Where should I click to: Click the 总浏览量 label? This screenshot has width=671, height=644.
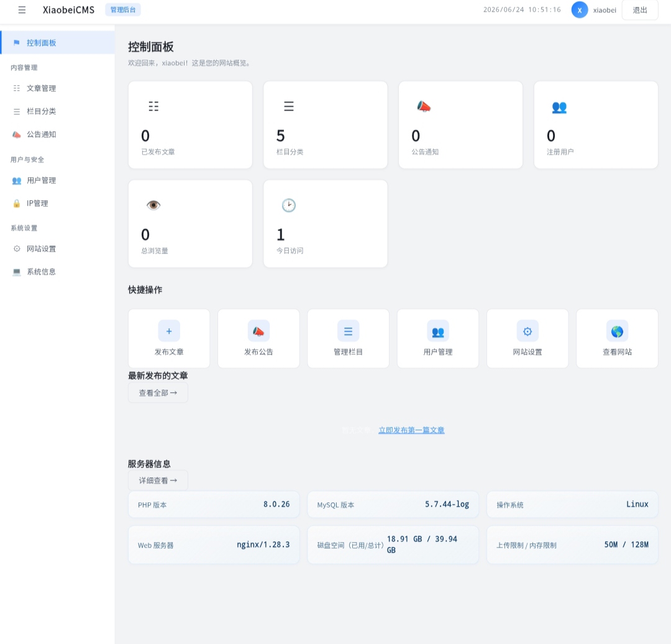point(155,251)
